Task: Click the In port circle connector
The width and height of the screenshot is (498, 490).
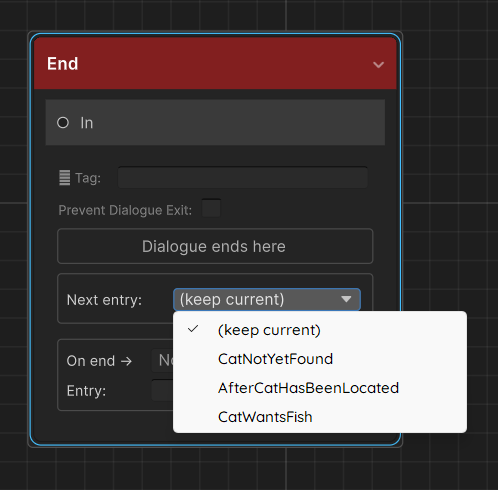Action: pos(63,123)
